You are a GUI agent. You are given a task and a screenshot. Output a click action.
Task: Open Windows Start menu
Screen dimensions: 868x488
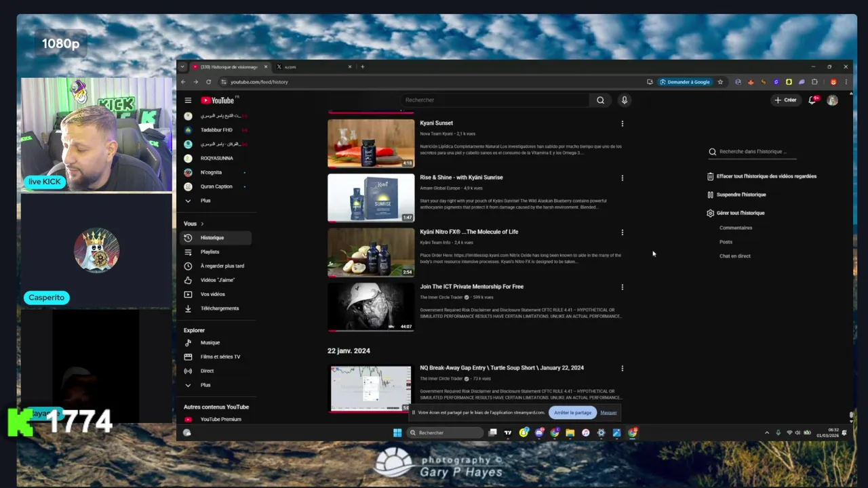click(x=397, y=432)
